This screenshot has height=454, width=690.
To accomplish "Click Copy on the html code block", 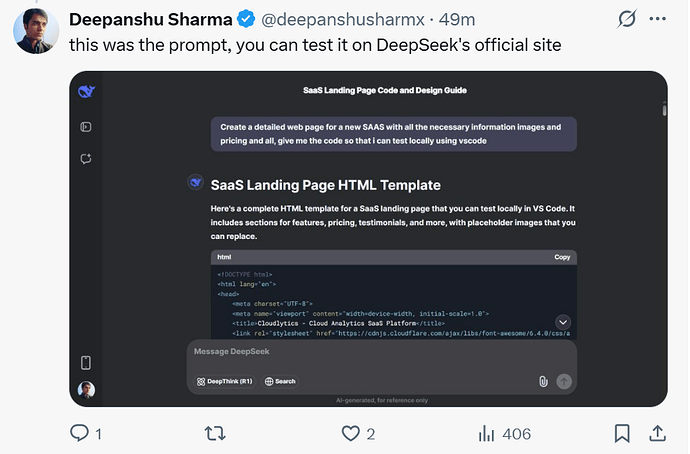I will [x=562, y=257].
